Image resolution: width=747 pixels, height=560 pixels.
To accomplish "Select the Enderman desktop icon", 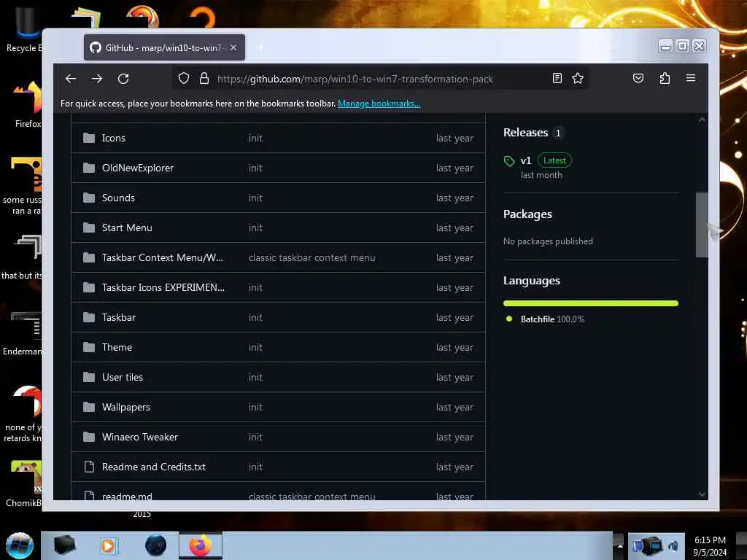I will tap(23, 332).
